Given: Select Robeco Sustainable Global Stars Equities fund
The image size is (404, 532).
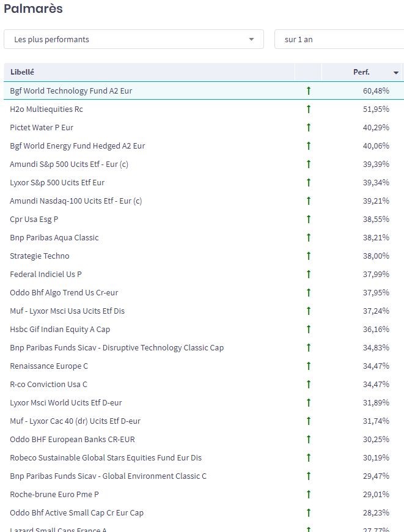Looking at the screenshot, I should (x=106, y=457).
